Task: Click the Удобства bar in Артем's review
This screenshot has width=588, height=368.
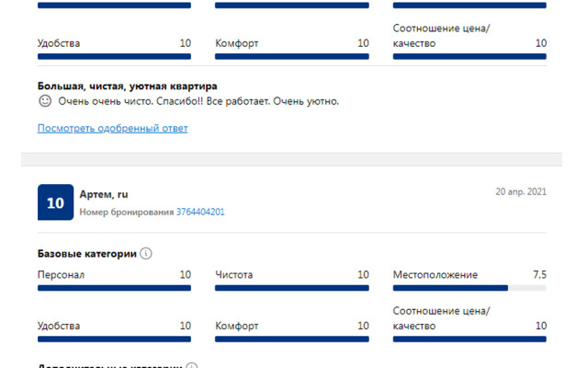Action: [114, 339]
